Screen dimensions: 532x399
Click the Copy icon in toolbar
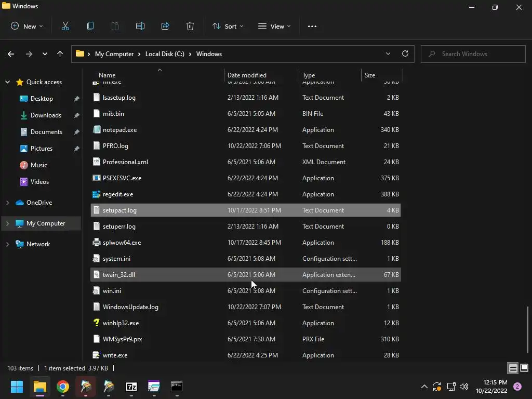point(90,26)
